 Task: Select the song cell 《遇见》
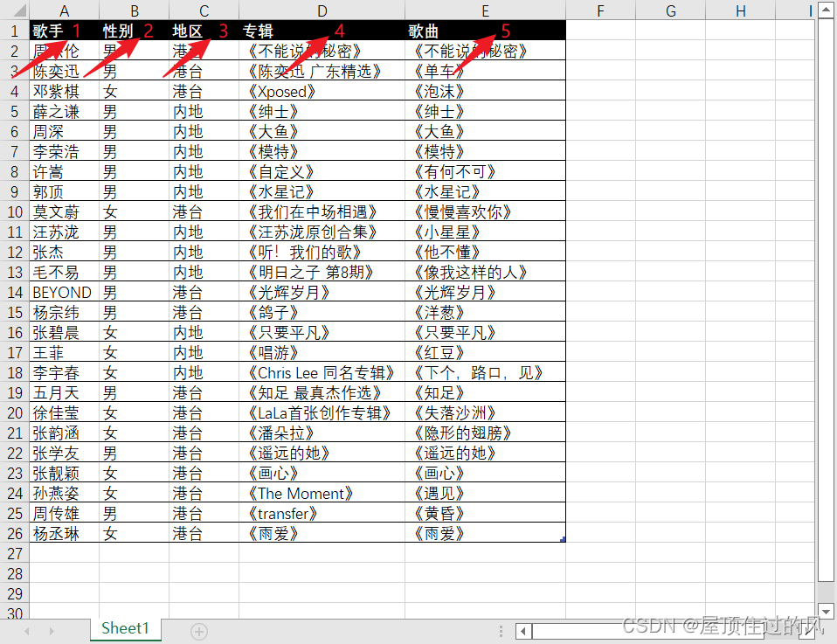coord(485,494)
